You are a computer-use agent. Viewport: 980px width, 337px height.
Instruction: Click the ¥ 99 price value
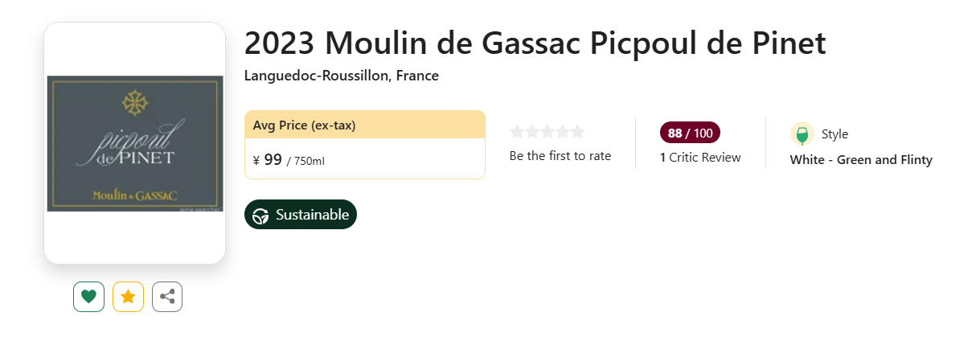click(x=269, y=160)
